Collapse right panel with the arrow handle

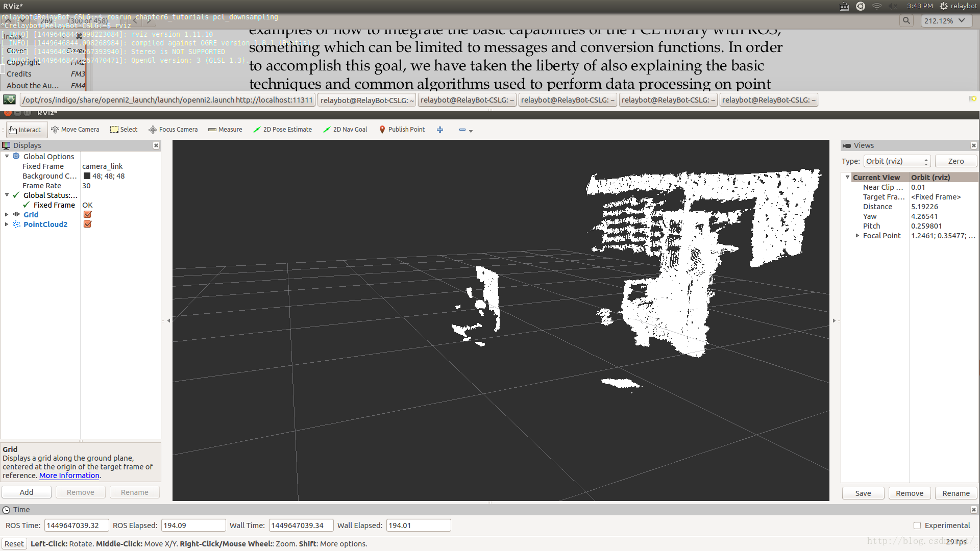pyautogui.click(x=835, y=320)
